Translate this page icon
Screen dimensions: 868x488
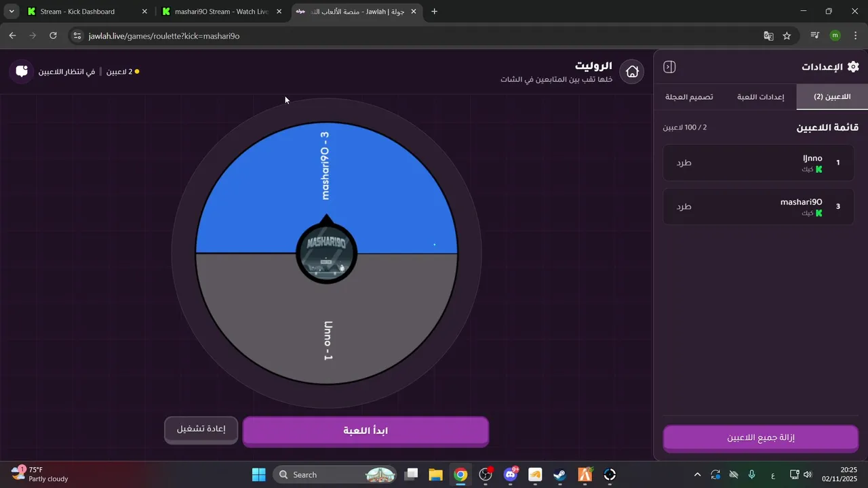[768, 36]
